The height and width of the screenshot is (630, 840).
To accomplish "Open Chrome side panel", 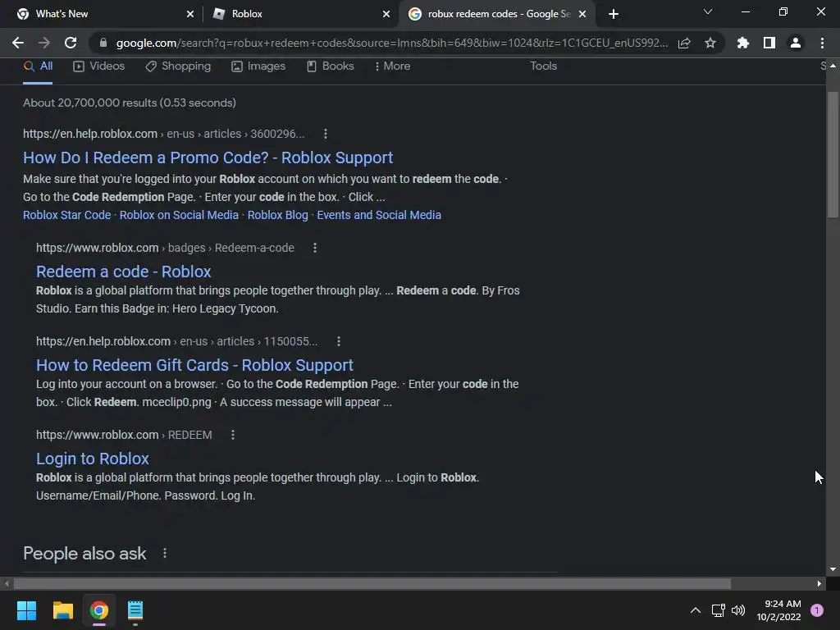I will pyautogui.click(x=769, y=43).
